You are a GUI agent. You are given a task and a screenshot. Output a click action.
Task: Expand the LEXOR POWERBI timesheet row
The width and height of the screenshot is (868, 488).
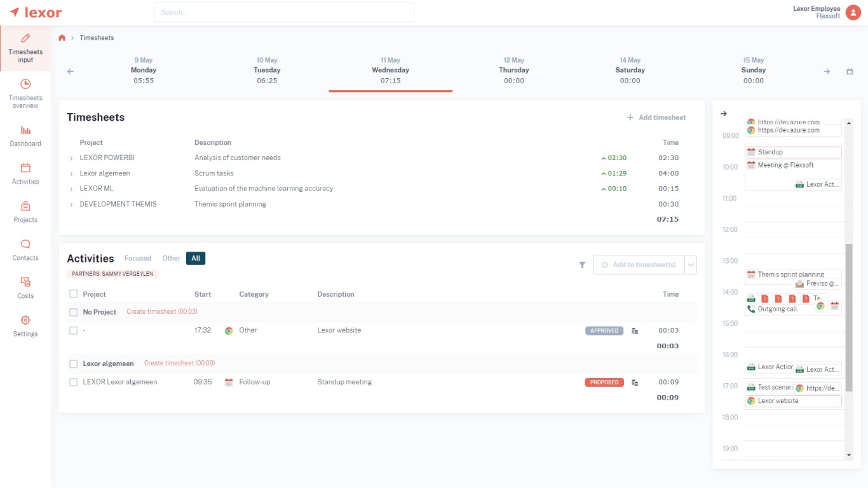pos(71,158)
